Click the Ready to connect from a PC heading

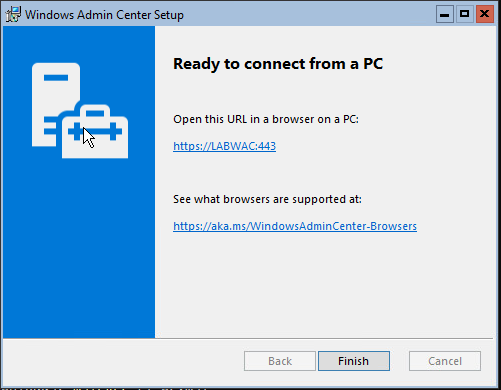coord(278,64)
